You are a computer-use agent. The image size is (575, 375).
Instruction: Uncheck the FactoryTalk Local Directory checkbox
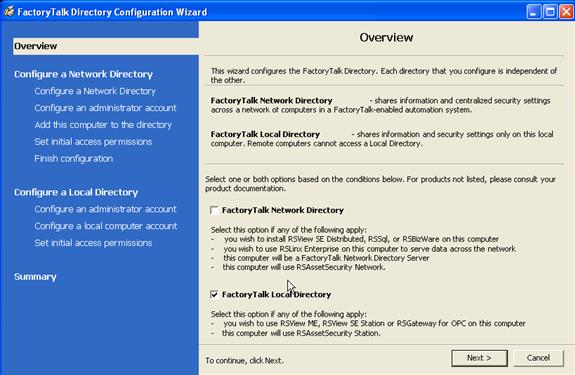pos(214,294)
